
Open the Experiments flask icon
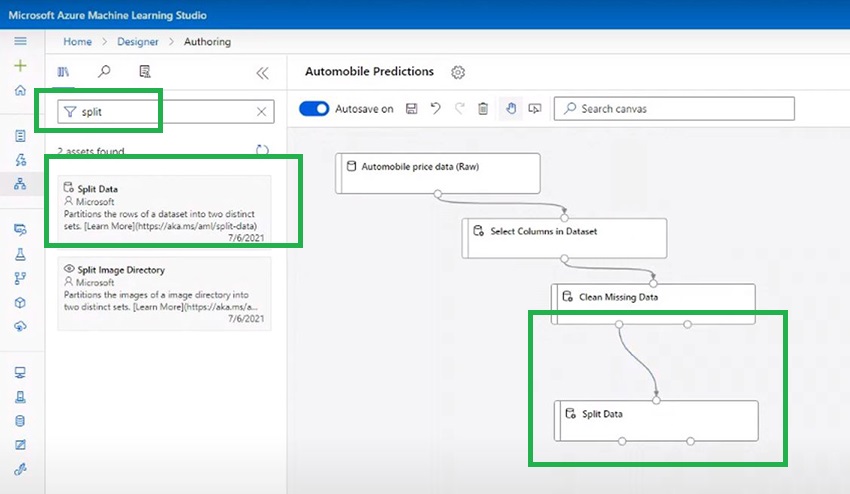pos(20,254)
